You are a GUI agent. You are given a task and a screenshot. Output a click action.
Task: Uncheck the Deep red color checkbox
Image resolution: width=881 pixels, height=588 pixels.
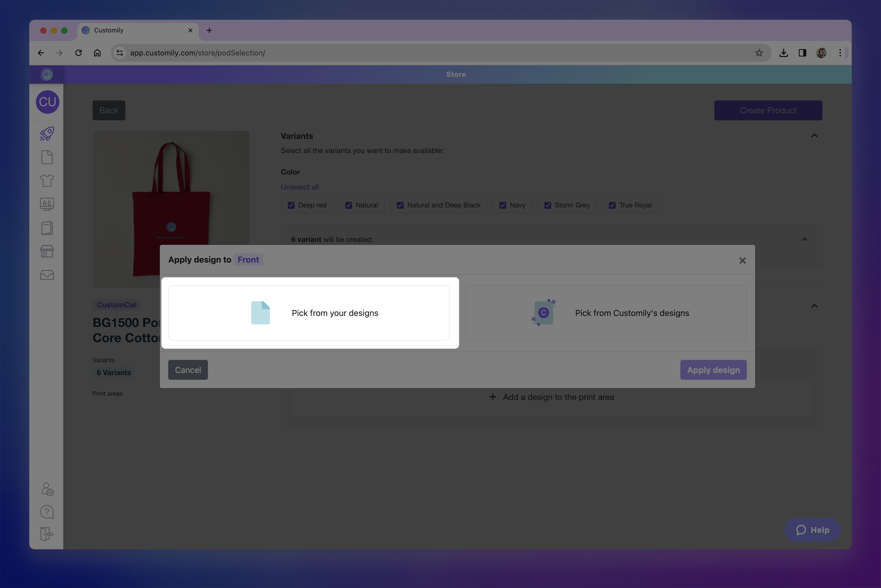[291, 205]
